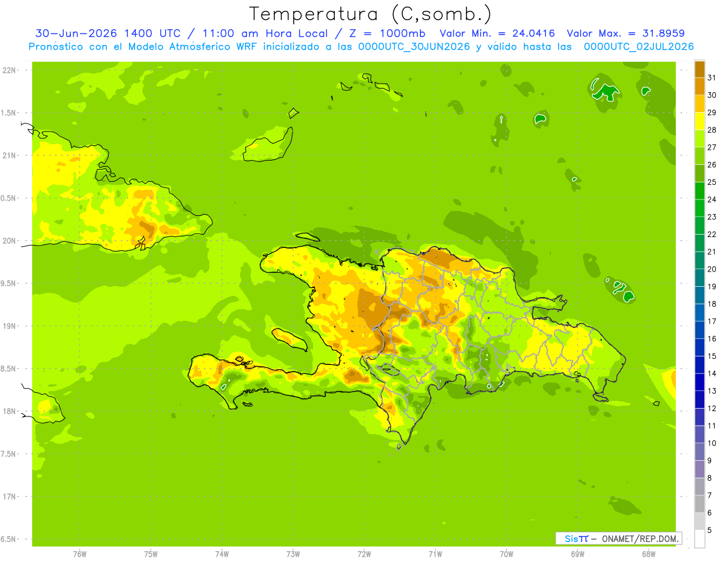This screenshot has height=562, width=728.
Task: Click the '75W' longitude label
Action: tap(151, 554)
